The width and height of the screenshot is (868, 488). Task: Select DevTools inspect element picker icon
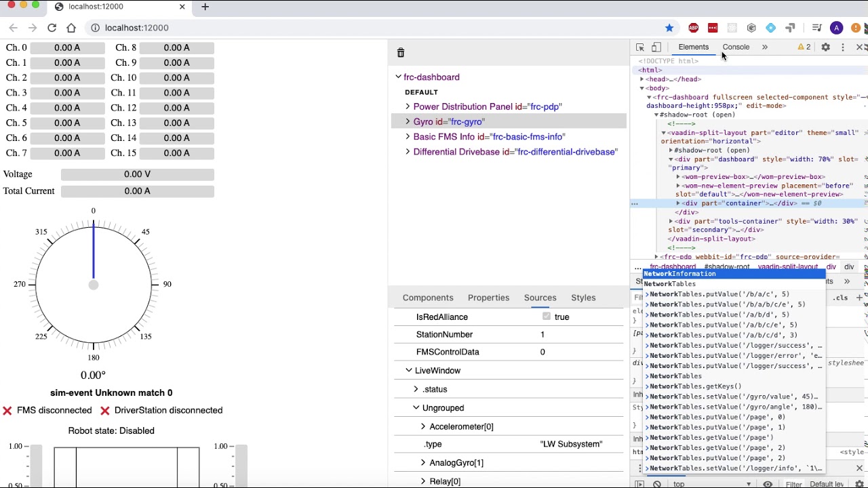[639, 47]
